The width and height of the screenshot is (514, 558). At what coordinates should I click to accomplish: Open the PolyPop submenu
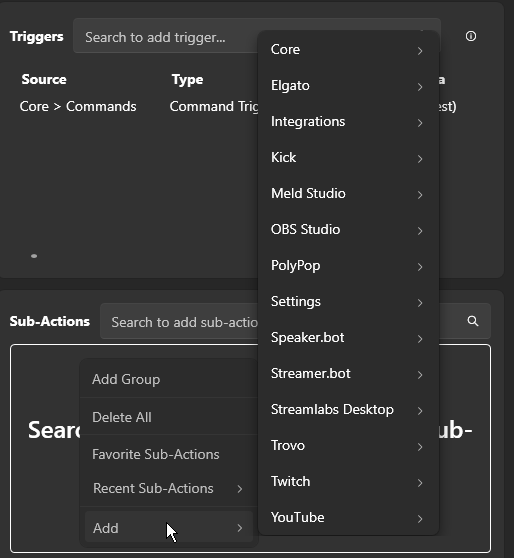348,265
